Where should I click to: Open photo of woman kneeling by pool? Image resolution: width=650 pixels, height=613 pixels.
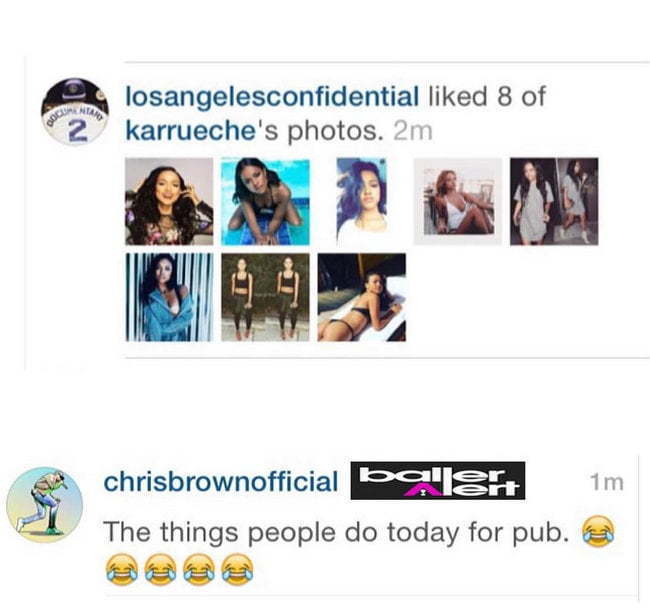tap(265, 201)
